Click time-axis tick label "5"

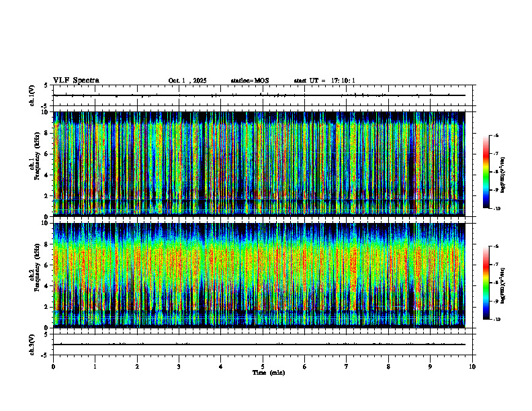(x=263, y=367)
